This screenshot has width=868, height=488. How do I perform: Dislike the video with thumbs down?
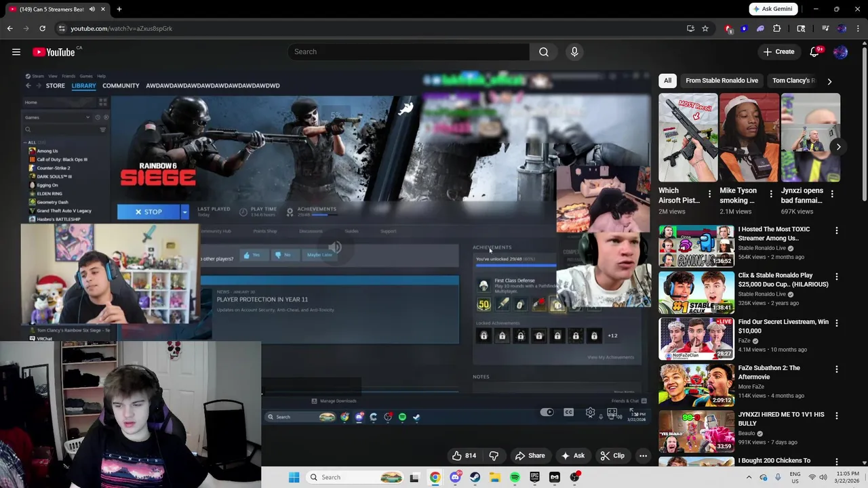point(494,455)
